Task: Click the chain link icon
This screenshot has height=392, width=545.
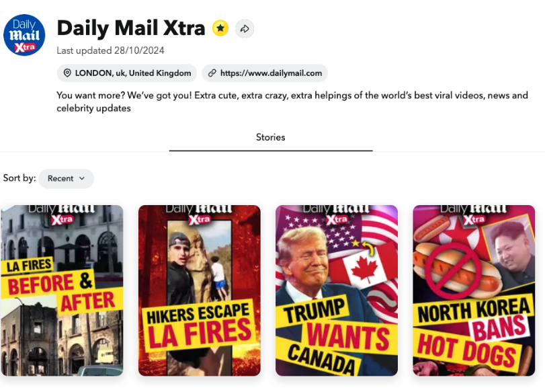Action: tap(212, 73)
